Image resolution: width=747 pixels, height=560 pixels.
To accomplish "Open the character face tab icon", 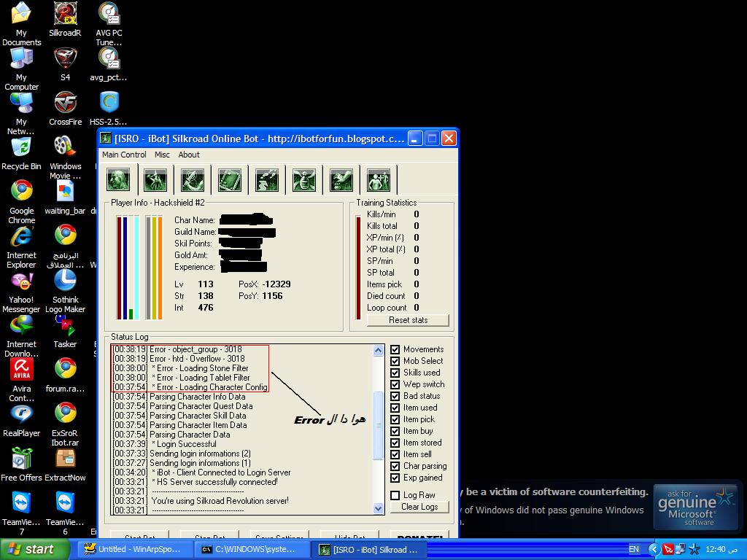I will (119, 180).
